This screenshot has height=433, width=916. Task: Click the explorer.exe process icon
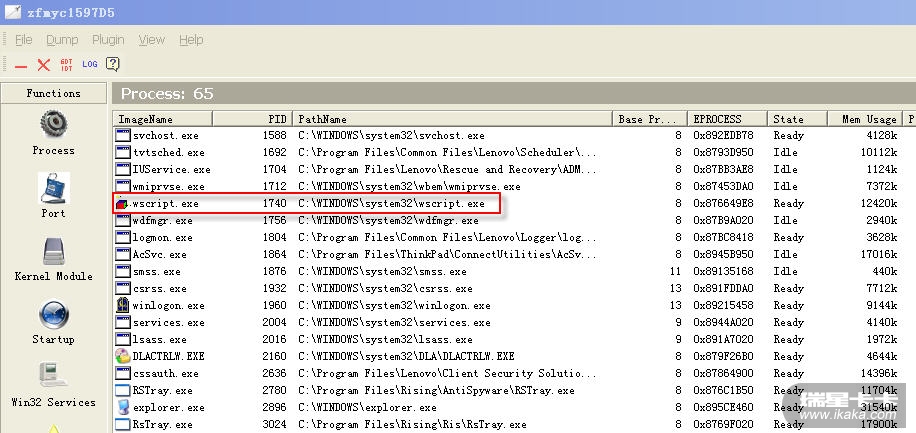tap(123, 407)
